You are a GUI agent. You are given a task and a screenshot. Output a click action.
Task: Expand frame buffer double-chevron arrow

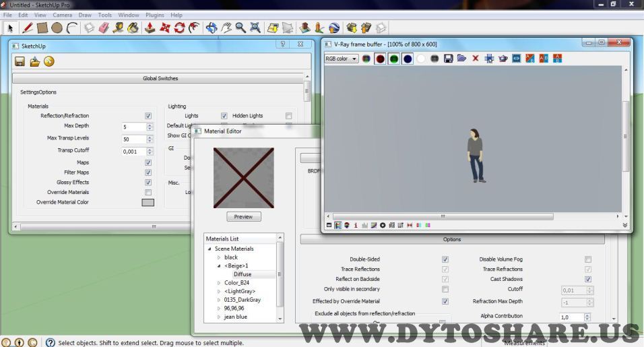[x=624, y=226]
